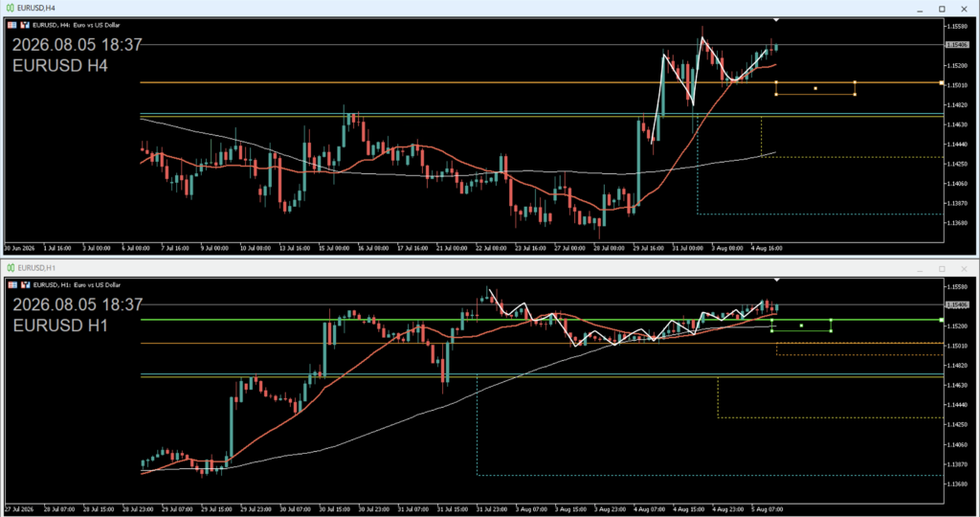
Task: Open the red-white trading icon in the H1 chart
Action: coord(26,285)
